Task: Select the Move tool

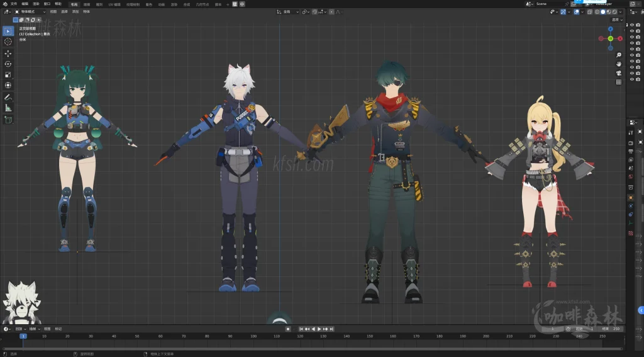Action: coord(8,54)
